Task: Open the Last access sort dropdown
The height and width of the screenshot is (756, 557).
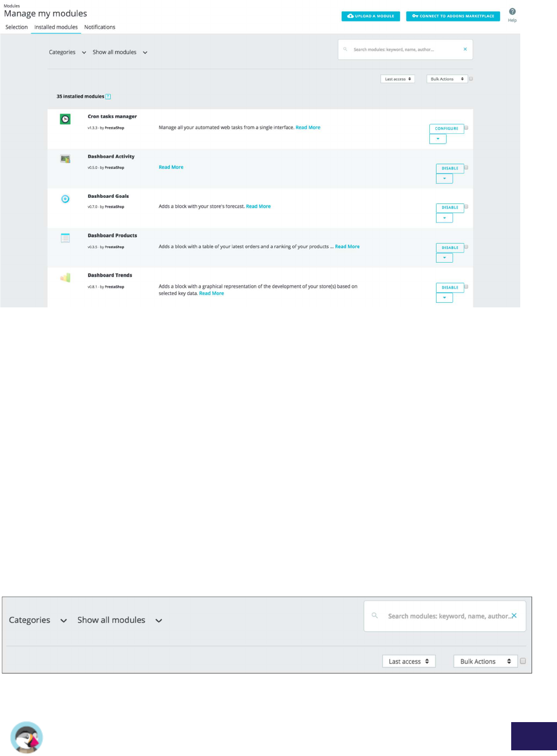Action: [398, 79]
